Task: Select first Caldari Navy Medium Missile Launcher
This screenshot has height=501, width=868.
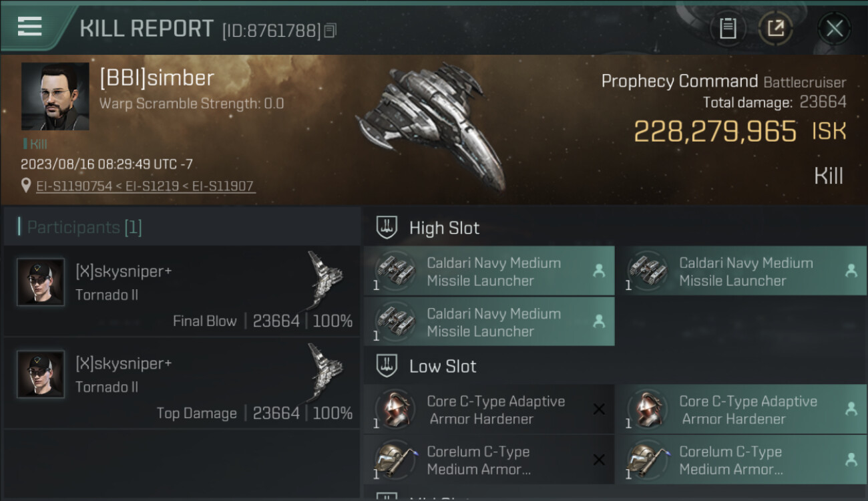Action: pyautogui.click(x=489, y=271)
